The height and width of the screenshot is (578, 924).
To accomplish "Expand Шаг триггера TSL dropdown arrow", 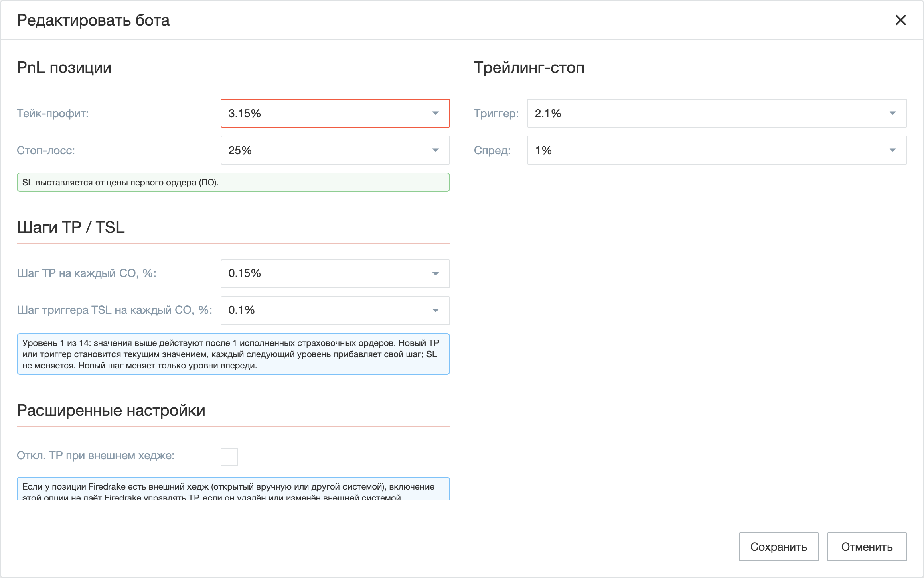I will (x=435, y=311).
